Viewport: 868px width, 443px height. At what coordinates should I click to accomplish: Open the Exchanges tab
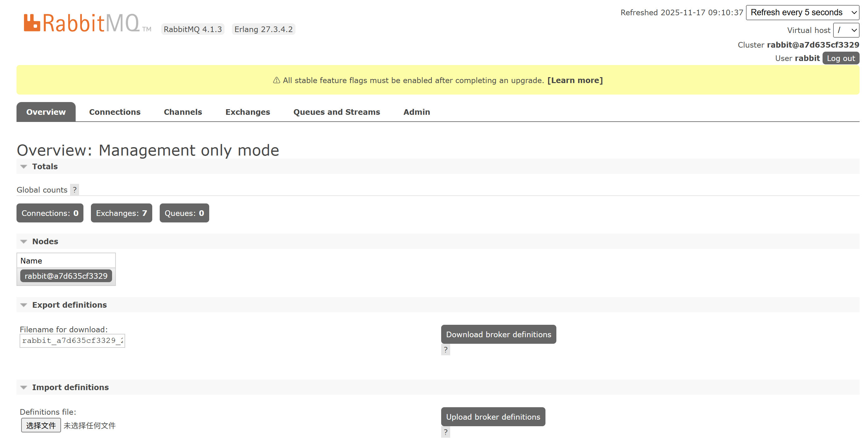click(248, 112)
